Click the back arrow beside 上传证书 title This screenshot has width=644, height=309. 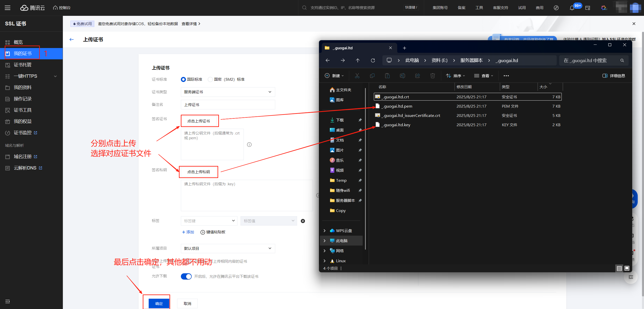pyautogui.click(x=72, y=39)
